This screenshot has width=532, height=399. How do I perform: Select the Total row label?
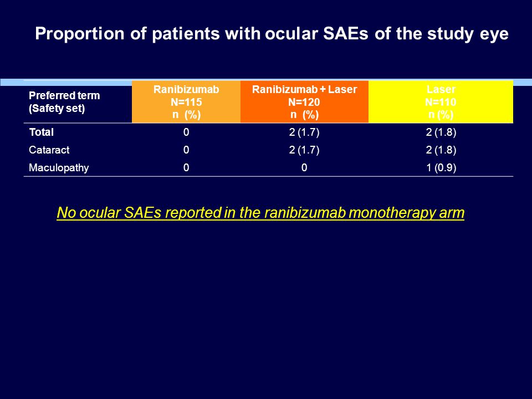point(42,132)
